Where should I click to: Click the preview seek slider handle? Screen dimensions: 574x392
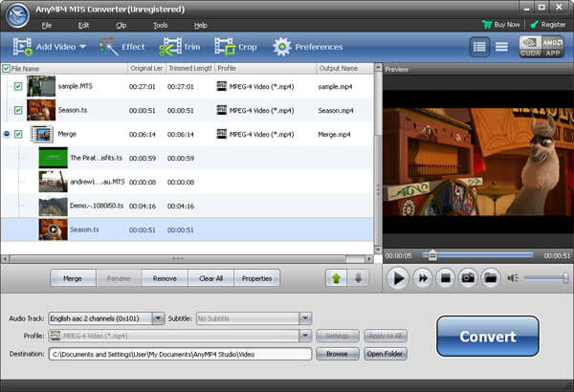pos(432,255)
